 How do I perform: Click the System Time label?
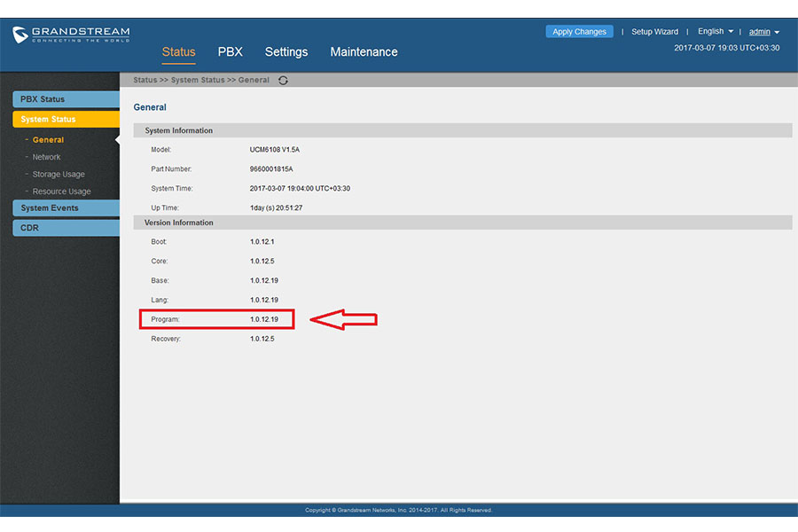point(171,188)
